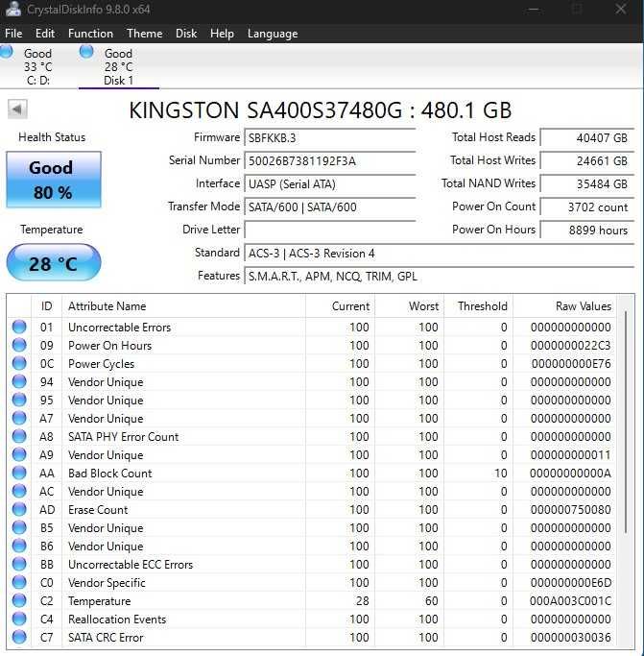Click status orb for Uncorrectable Errors row

point(19,327)
